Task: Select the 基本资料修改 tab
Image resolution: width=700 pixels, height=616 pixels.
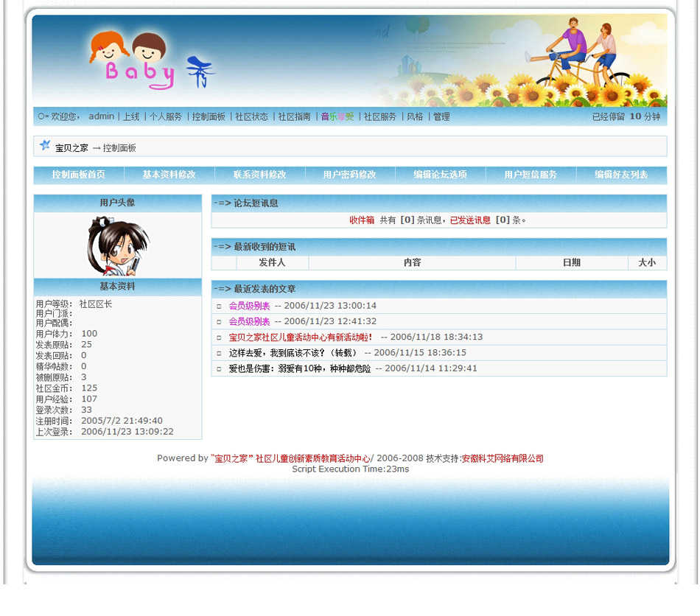Action: point(169,175)
